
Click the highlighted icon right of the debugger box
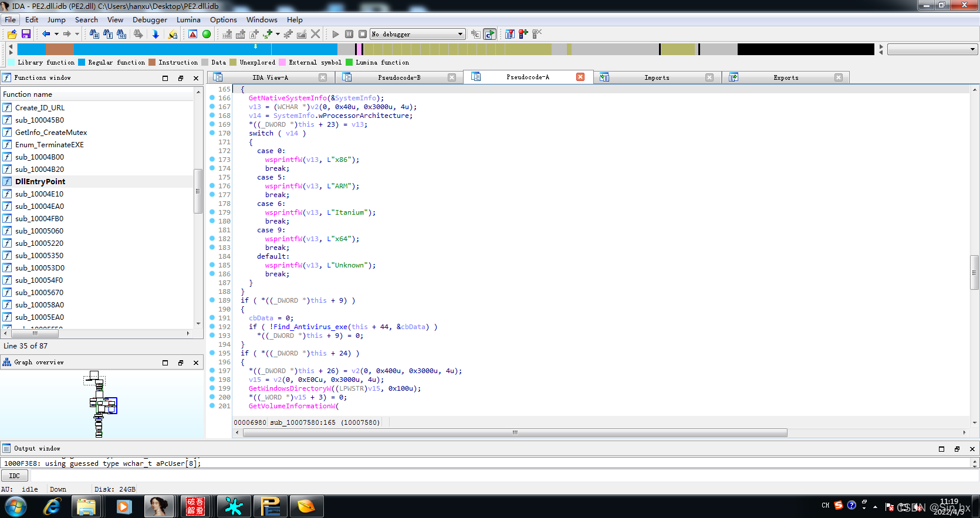tap(490, 34)
